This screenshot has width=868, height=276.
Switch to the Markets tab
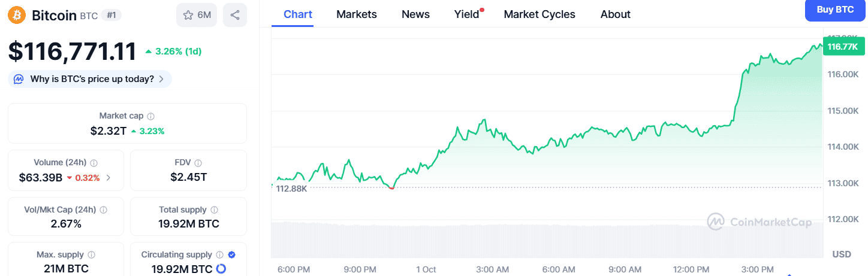[x=357, y=14]
